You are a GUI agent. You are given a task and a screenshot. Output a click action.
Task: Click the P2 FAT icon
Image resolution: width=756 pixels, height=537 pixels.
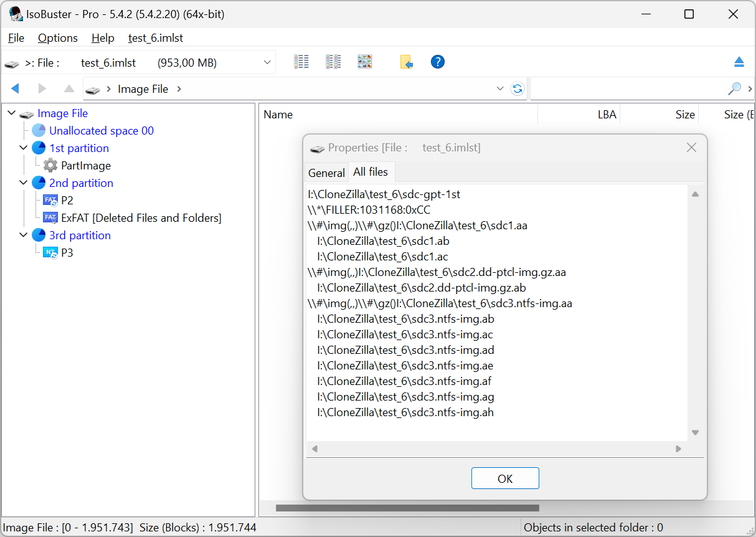click(x=50, y=201)
